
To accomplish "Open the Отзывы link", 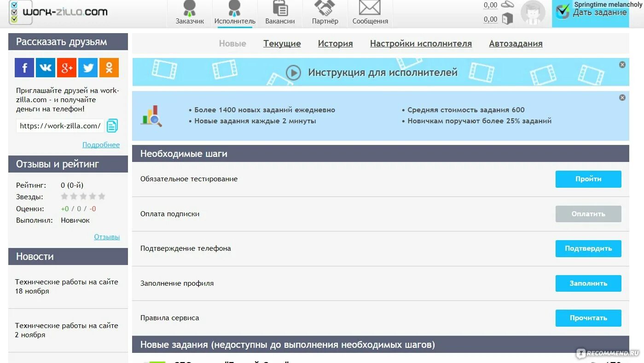I will point(107,237).
